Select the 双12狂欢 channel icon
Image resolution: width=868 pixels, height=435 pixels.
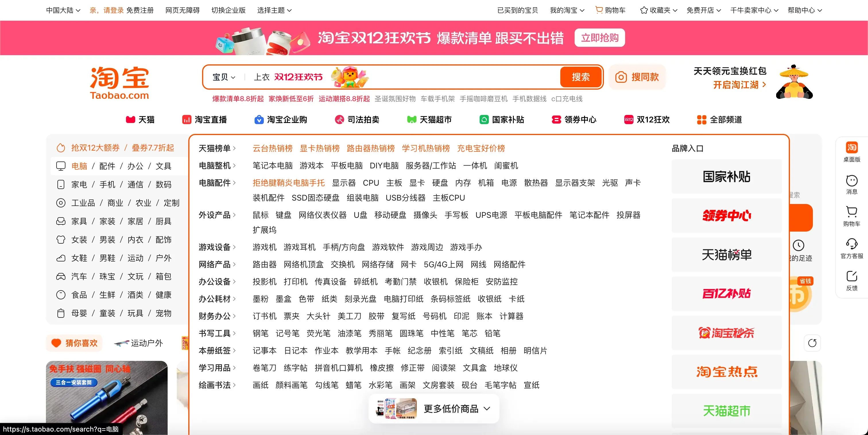(x=628, y=120)
